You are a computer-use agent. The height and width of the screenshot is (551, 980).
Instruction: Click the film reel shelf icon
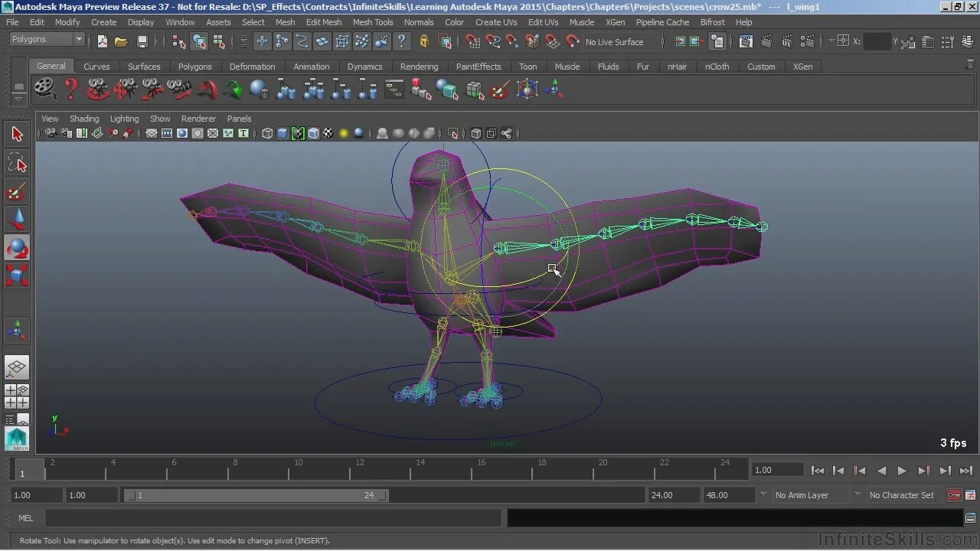[45, 90]
